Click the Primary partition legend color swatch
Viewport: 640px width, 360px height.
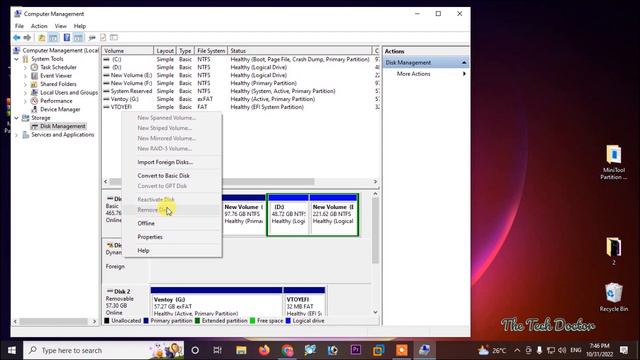click(x=146, y=321)
